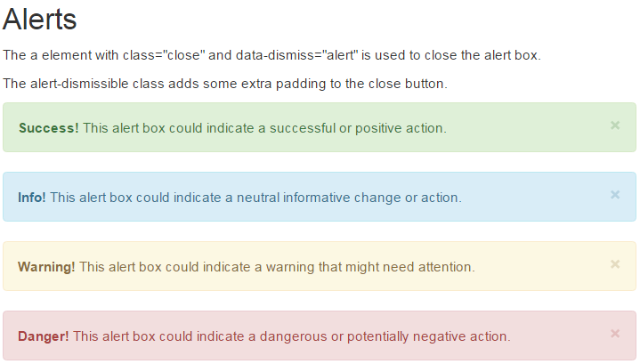Click the bold "Info!" label
Screen dimensions: 640x364
[32, 198]
